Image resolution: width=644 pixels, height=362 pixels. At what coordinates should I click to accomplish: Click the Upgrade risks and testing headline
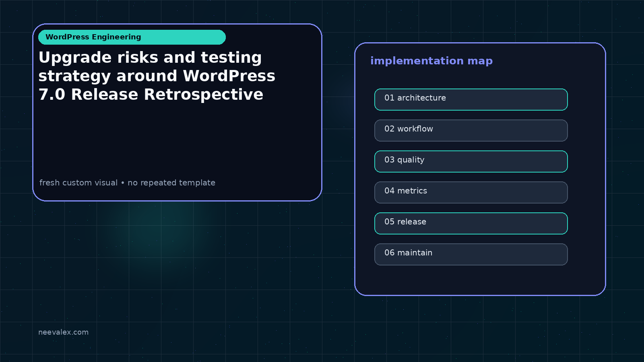pyautogui.click(x=157, y=76)
